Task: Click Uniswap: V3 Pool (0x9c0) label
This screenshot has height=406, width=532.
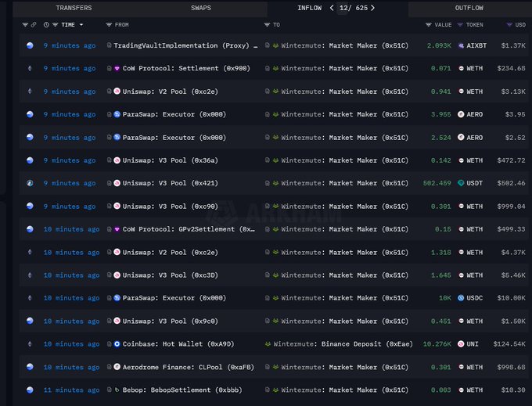Action: pyautogui.click(x=171, y=322)
